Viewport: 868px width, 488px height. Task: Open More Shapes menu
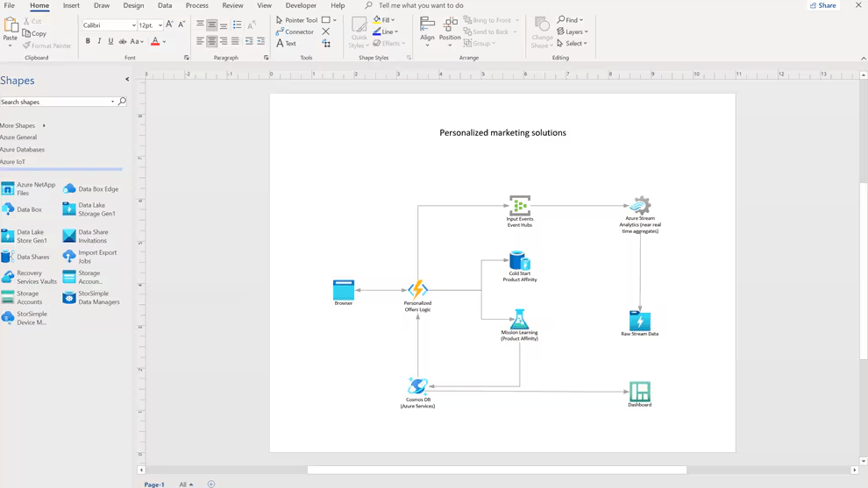[22, 125]
